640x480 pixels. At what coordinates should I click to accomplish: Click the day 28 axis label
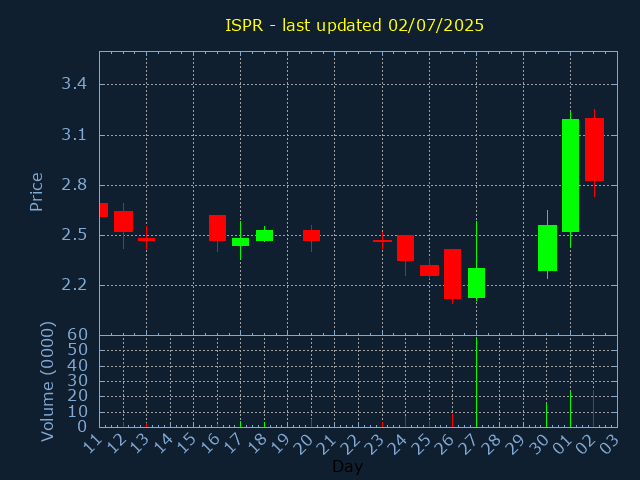click(x=493, y=443)
